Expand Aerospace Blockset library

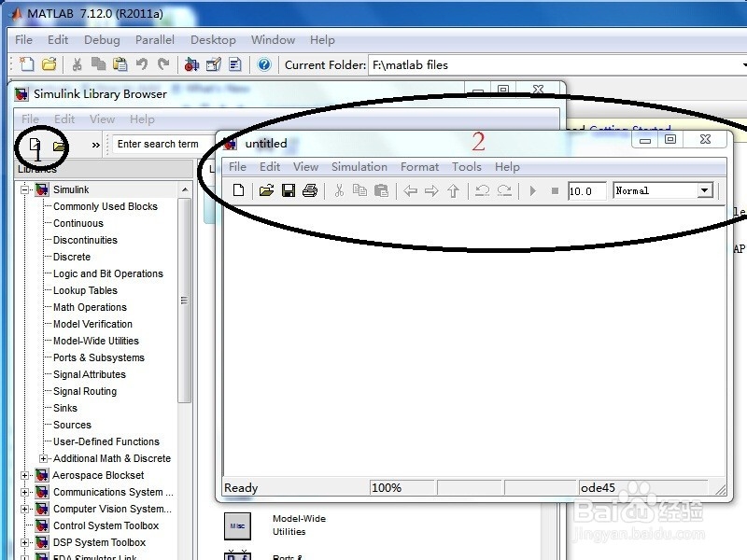pos(24,475)
